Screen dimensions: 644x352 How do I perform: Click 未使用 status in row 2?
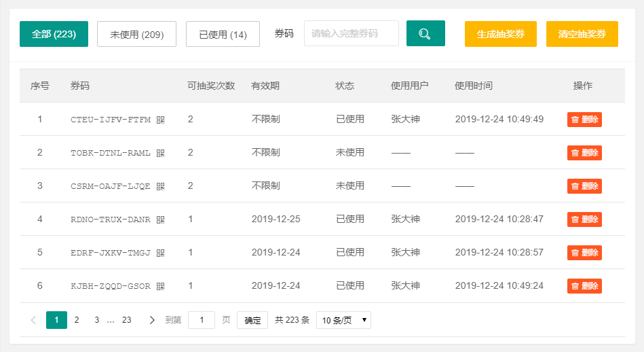point(350,153)
